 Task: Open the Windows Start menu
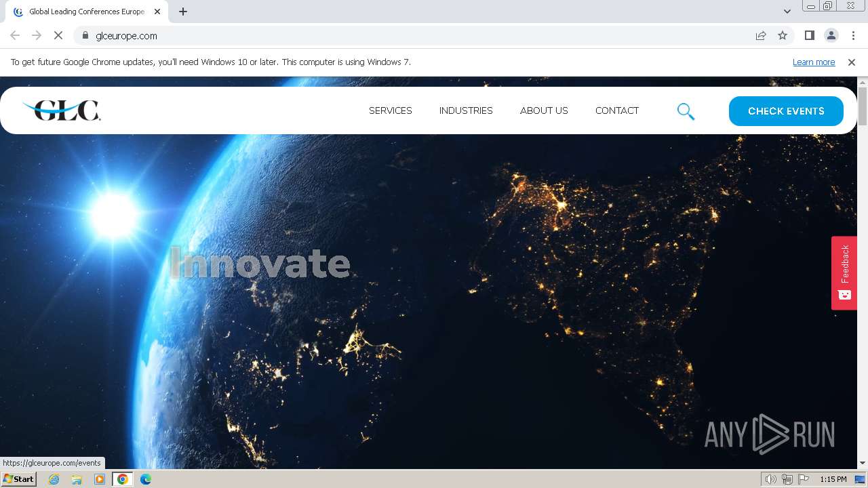[18, 479]
